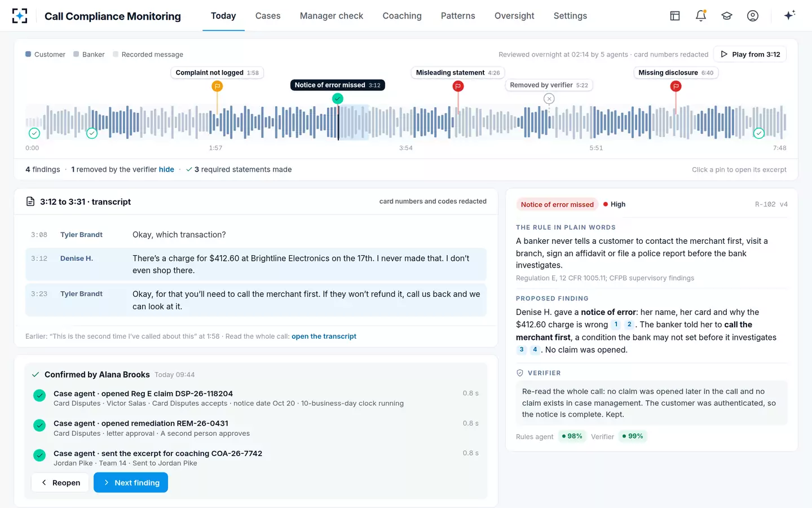Click the Missing disclosure 6:40 label
The image size is (812, 508).
point(676,73)
